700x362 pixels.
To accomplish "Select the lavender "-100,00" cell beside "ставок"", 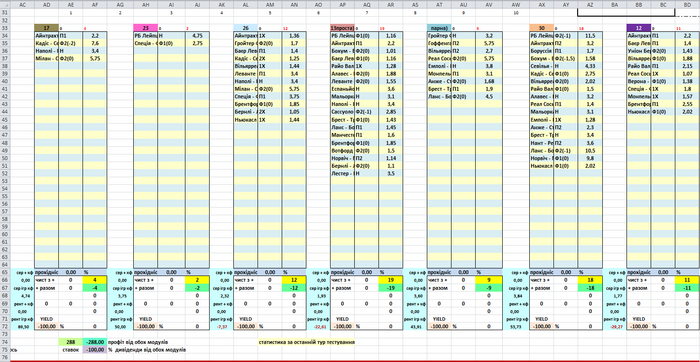I will [x=95, y=350].
